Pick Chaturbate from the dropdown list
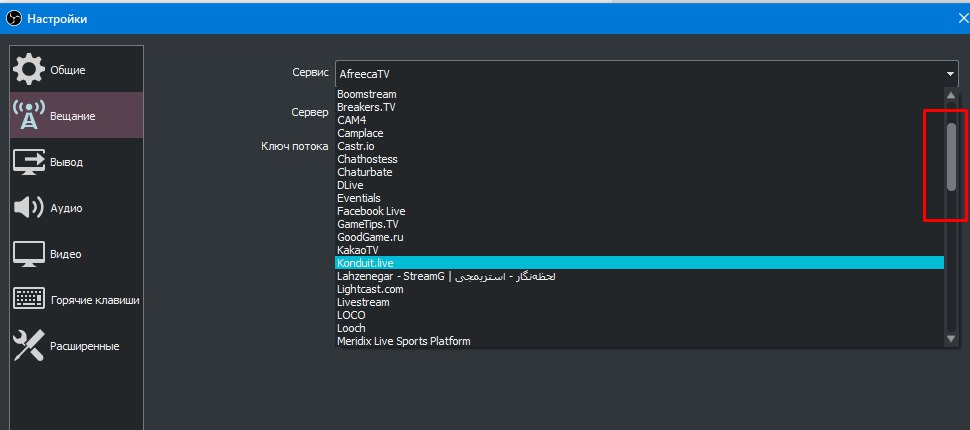Viewport: 970px width, 430px height. point(639,172)
